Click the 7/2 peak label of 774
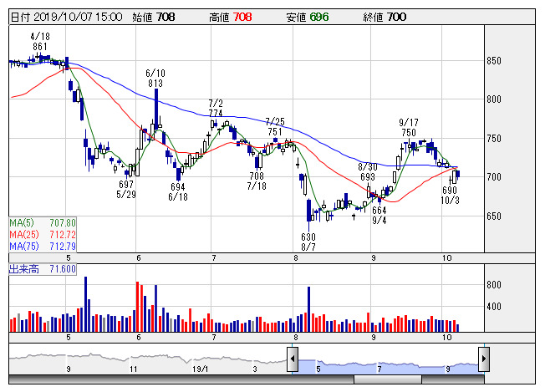This screenshot has width=545, height=392. [216, 108]
